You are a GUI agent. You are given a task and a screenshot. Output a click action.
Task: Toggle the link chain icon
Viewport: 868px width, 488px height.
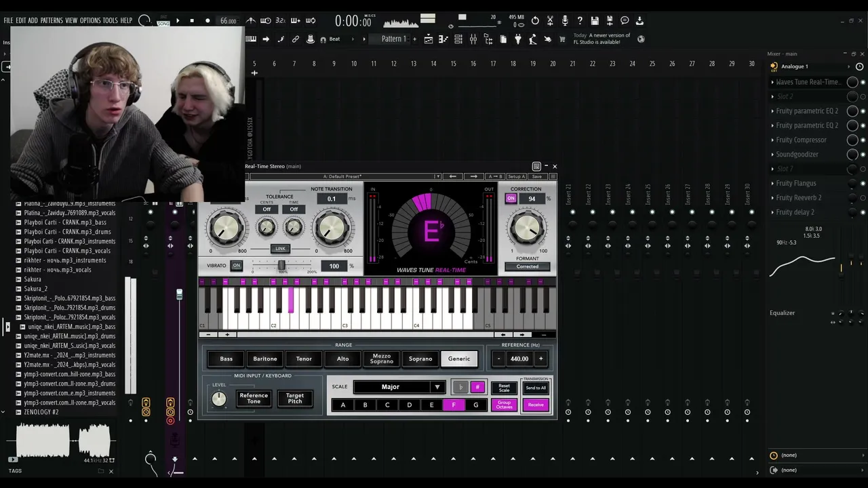click(x=296, y=39)
